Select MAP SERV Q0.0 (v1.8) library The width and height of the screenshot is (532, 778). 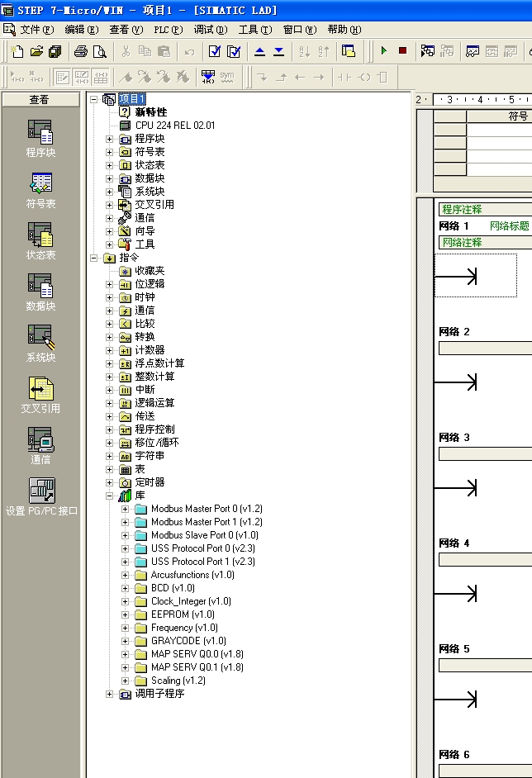197,654
